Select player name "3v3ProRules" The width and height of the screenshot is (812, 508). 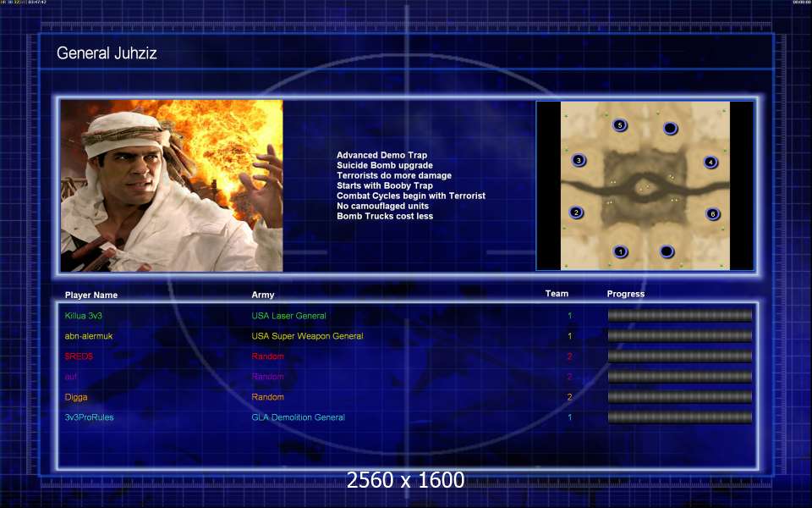click(89, 417)
